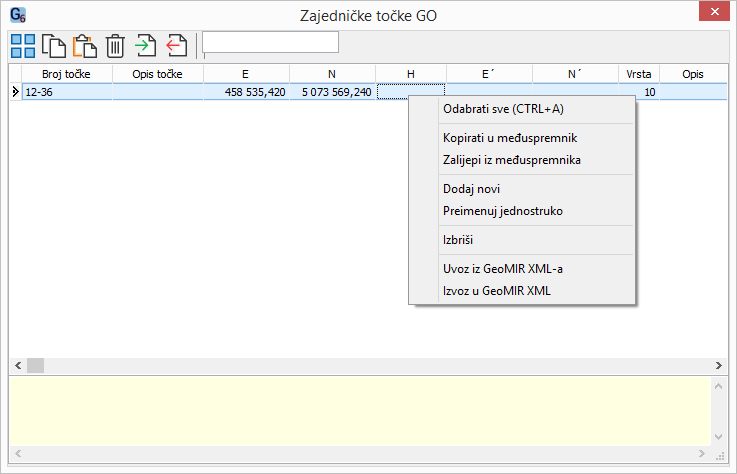Screen dimensions: 737x474
Task: Click the notes panel scroll down arrow
Action: point(718,437)
